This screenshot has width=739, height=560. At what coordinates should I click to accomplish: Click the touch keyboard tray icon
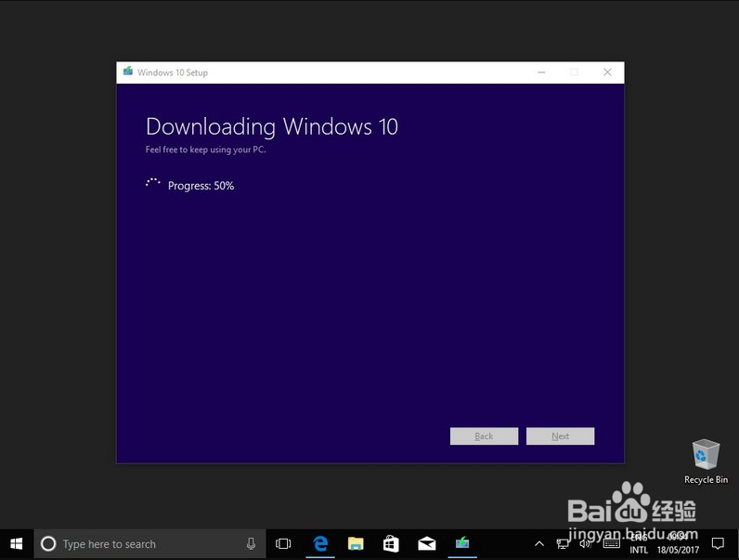point(611,544)
